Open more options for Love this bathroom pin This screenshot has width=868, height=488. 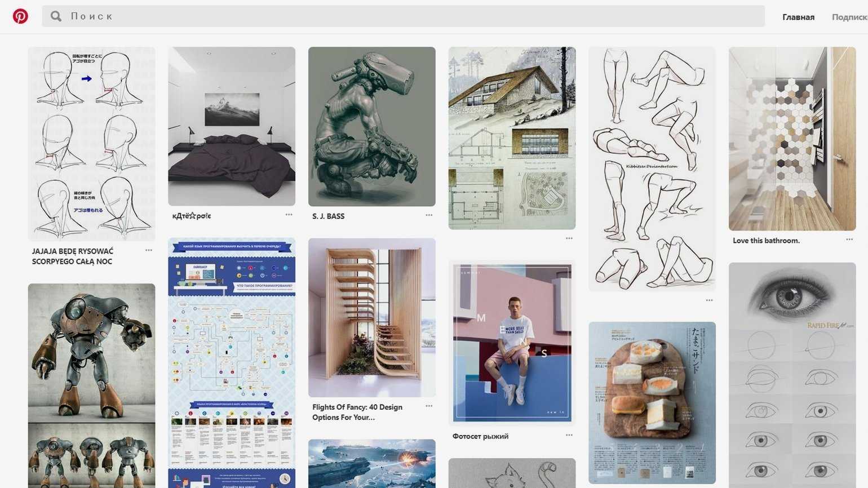(x=849, y=239)
